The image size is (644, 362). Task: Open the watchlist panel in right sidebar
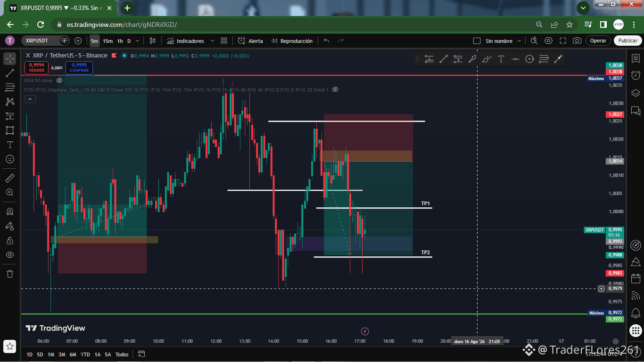point(636,58)
